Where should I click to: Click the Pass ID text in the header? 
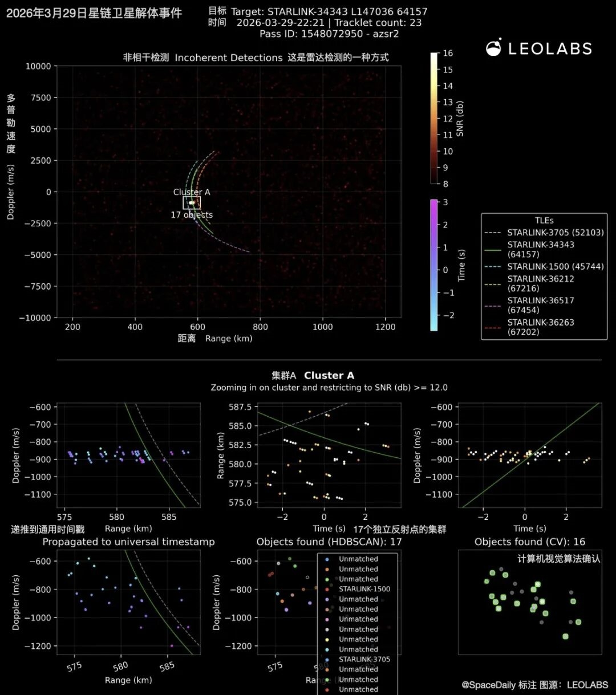[x=329, y=34]
